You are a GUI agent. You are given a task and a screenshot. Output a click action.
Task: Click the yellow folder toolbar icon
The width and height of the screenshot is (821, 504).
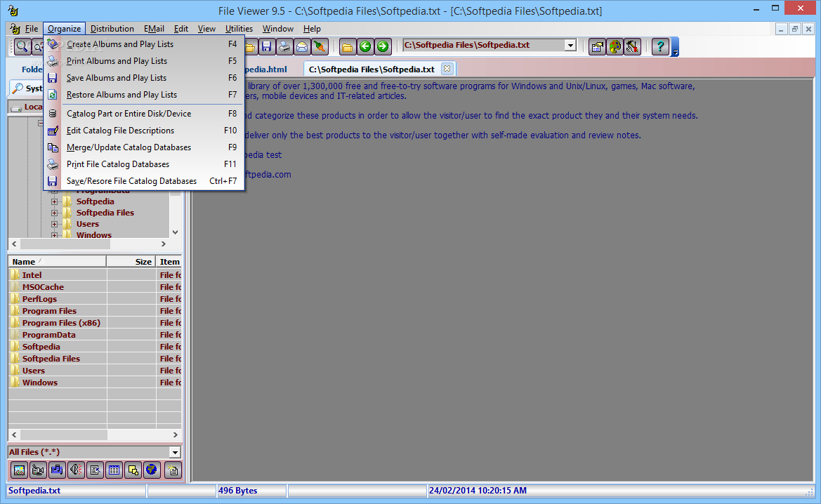pyautogui.click(x=347, y=46)
